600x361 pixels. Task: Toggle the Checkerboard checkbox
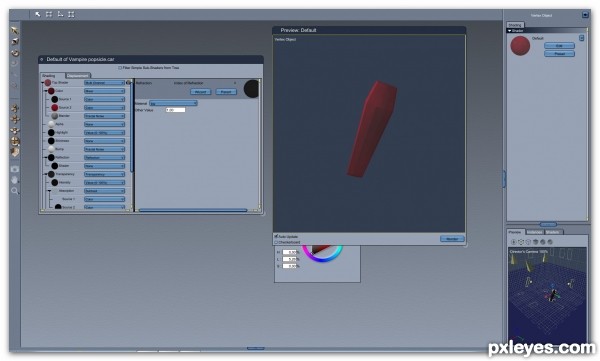click(276, 242)
